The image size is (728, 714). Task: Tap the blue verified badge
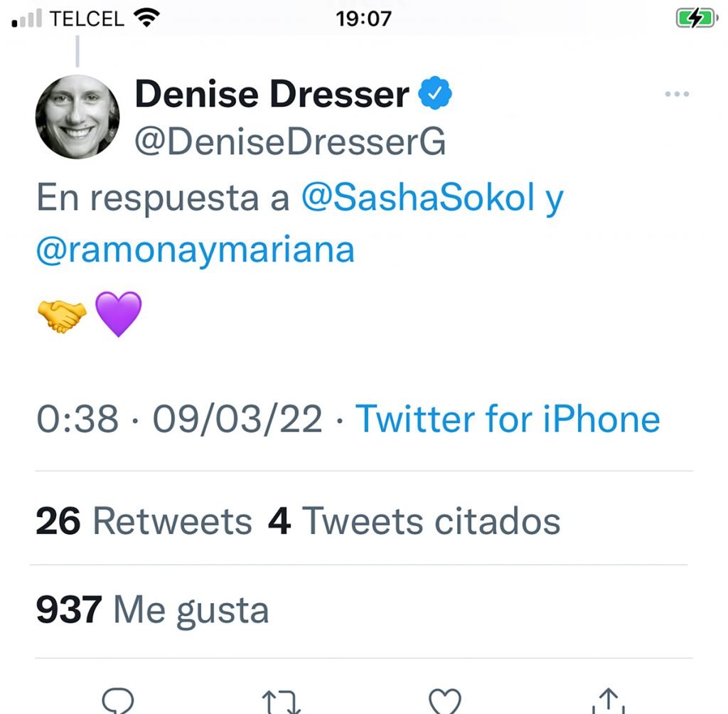pyautogui.click(x=435, y=95)
